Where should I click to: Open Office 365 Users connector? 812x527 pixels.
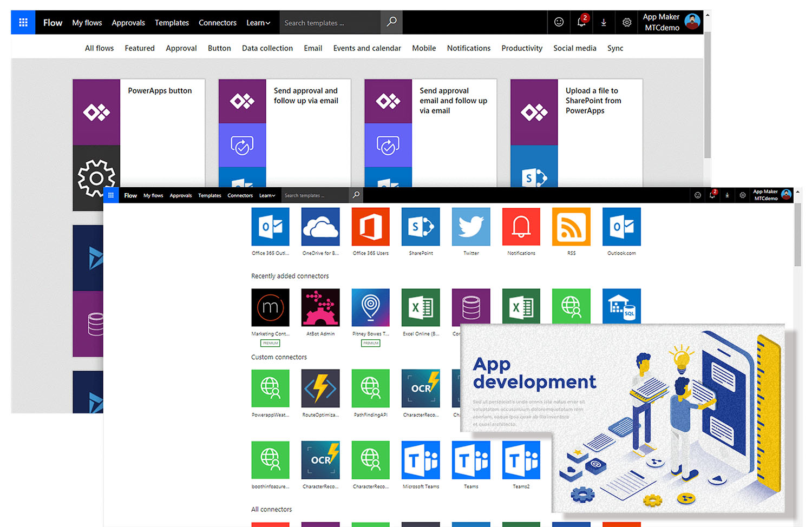[x=371, y=227]
